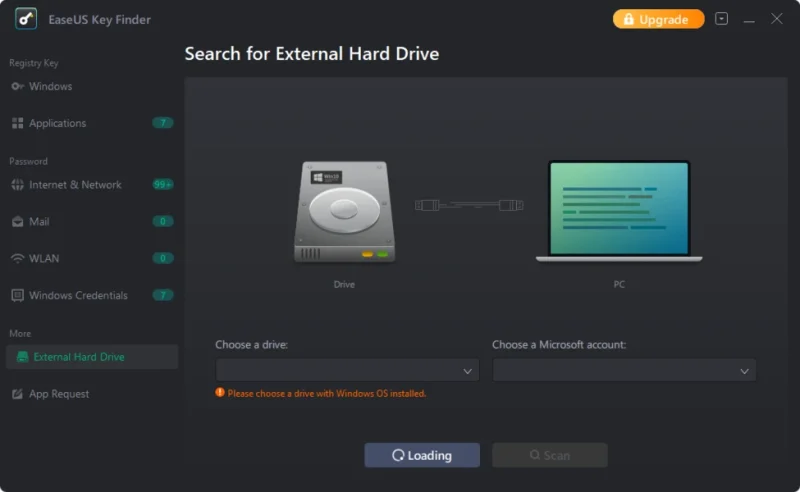The height and width of the screenshot is (492, 800).
Task: Click the chevron in Choose a drive box
Action: [467, 371]
